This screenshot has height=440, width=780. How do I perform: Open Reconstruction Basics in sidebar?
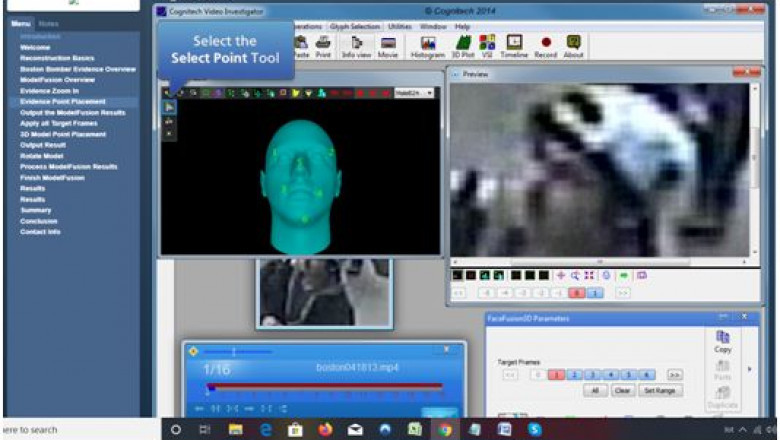[x=57, y=58]
